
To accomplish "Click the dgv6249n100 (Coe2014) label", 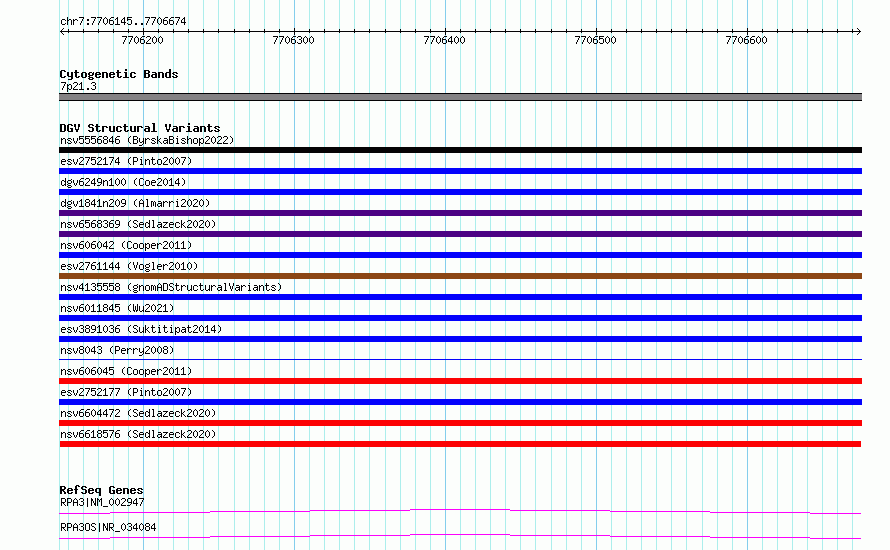I will point(123,182).
